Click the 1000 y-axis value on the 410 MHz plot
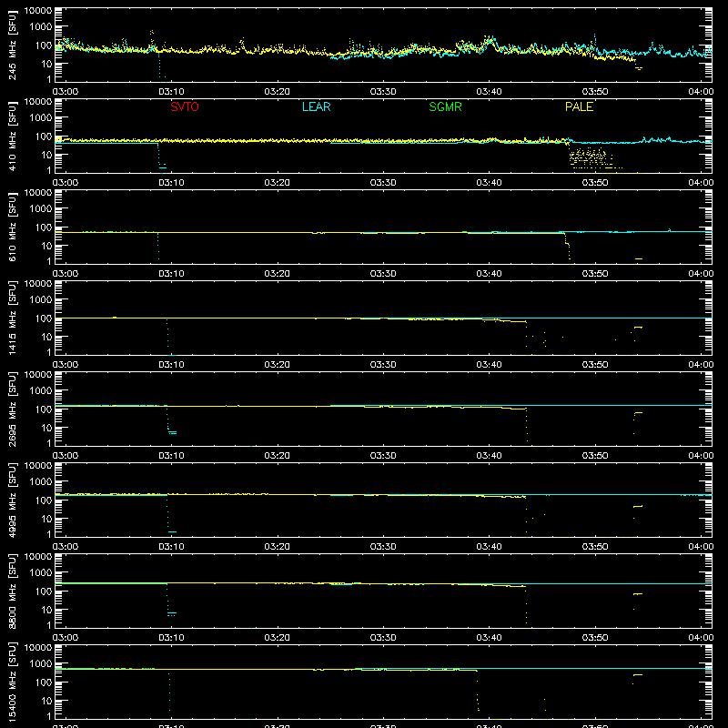The width and height of the screenshot is (728, 728). click(x=41, y=118)
